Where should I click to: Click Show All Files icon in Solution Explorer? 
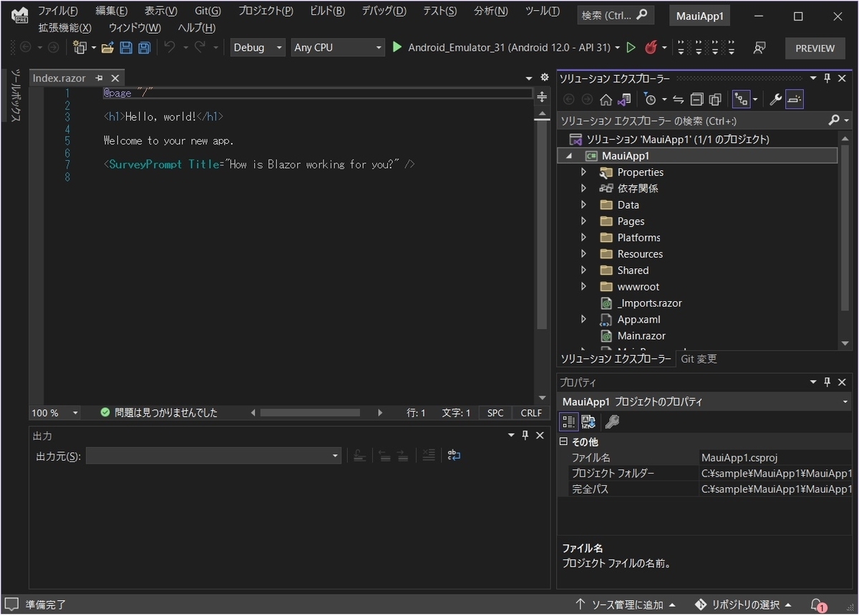click(x=714, y=99)
